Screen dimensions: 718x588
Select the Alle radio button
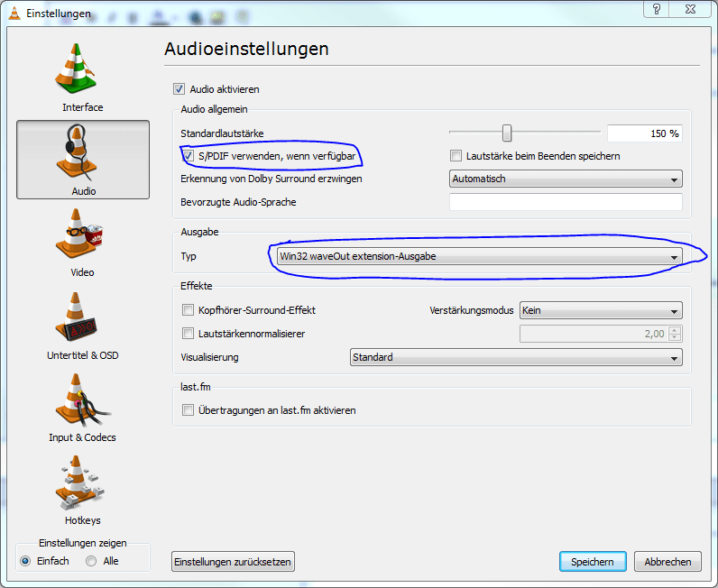[91, 561]
